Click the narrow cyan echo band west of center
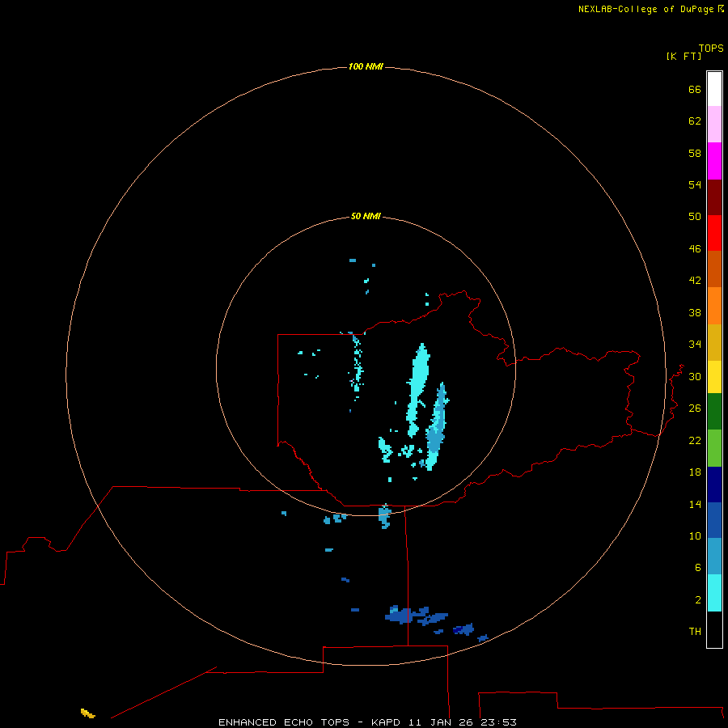 pyautogui.click(x=357, y=365)
